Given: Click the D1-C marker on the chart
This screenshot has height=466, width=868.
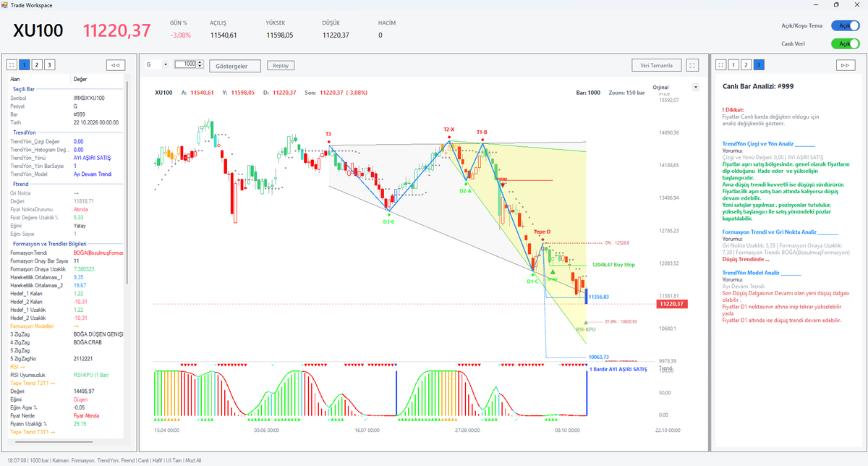Looking at the screenshot, I should (532, 281).
